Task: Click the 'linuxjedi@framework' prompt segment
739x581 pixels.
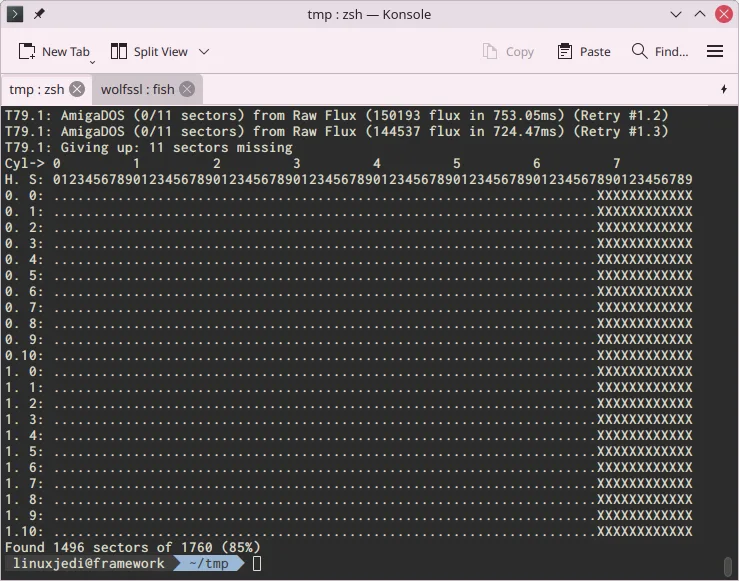Action: 89,563
